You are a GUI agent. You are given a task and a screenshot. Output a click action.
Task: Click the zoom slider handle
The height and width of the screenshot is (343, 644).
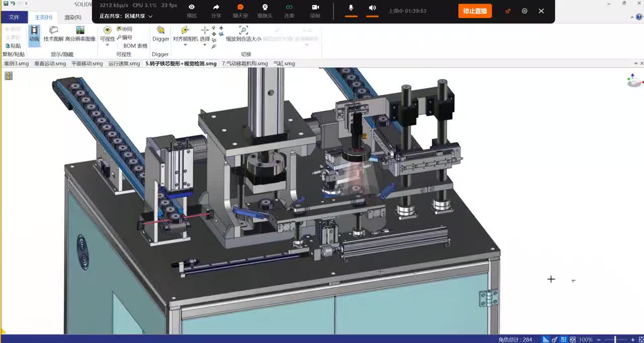(x=615, y=340)
